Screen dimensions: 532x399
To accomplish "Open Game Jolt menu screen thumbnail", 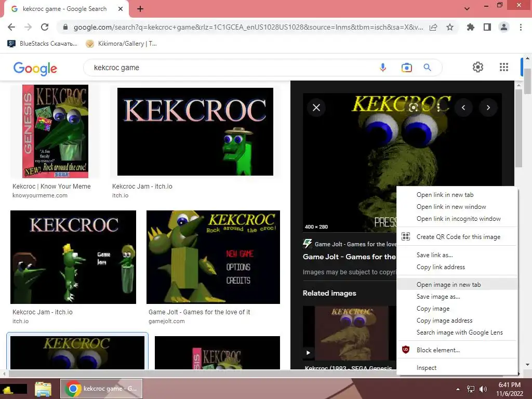I will coord(213,257).
